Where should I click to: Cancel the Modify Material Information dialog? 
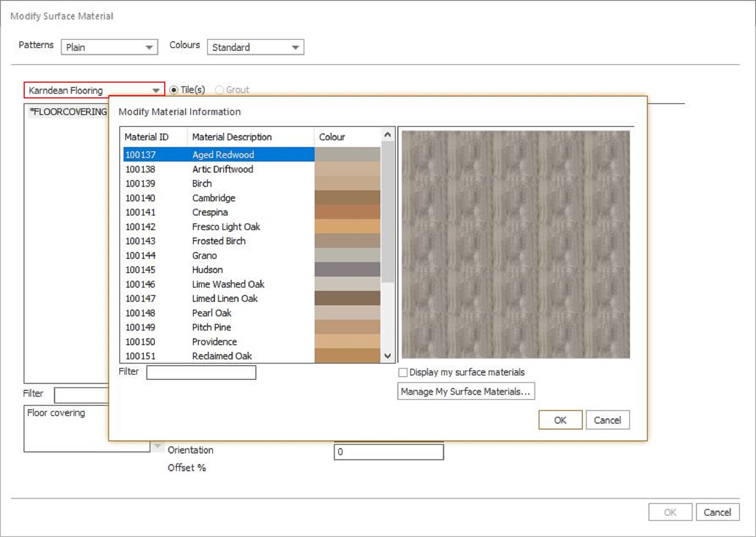[x=607, y=420]
